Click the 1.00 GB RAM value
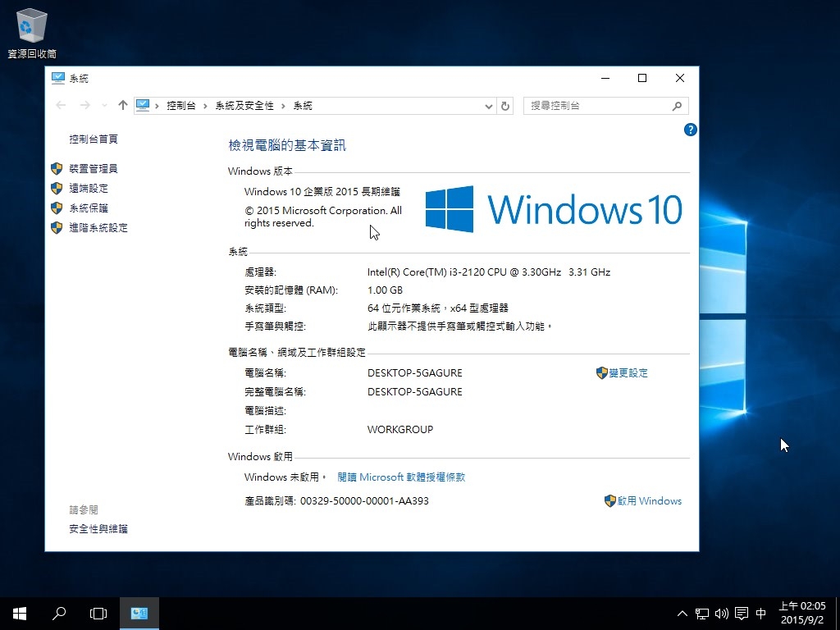The height and width of the screenshot is (630, 840). click(385, 290)
